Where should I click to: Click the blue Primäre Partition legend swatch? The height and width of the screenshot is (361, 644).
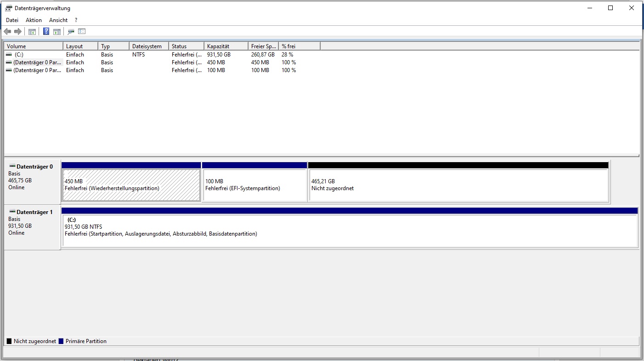[61, 341]
